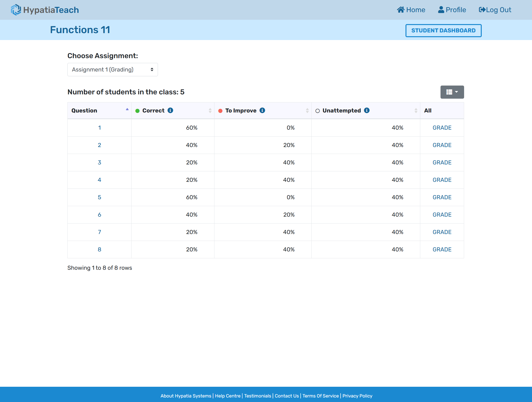This screenshot has width=532, height=402.
Task: Click GRADE for question 6
Action: click(x=442, y=215)
